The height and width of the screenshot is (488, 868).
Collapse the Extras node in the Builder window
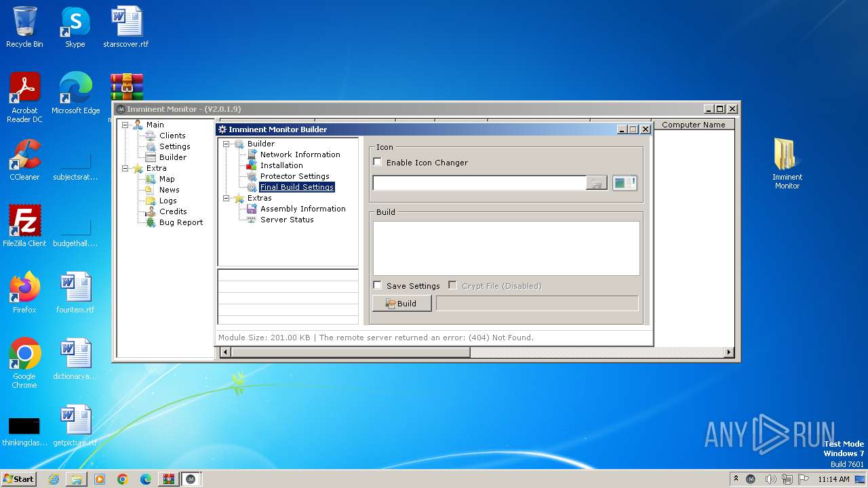pos(226,198)
